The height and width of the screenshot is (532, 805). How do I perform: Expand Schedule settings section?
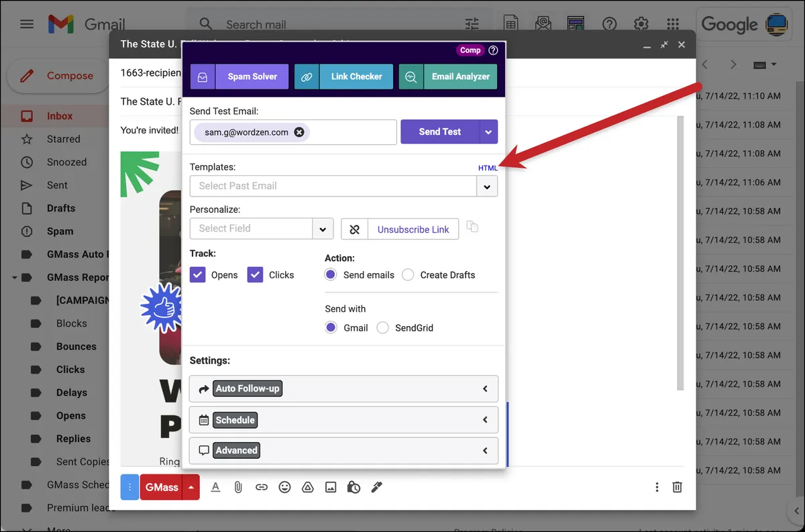click(x=344, y=420)
